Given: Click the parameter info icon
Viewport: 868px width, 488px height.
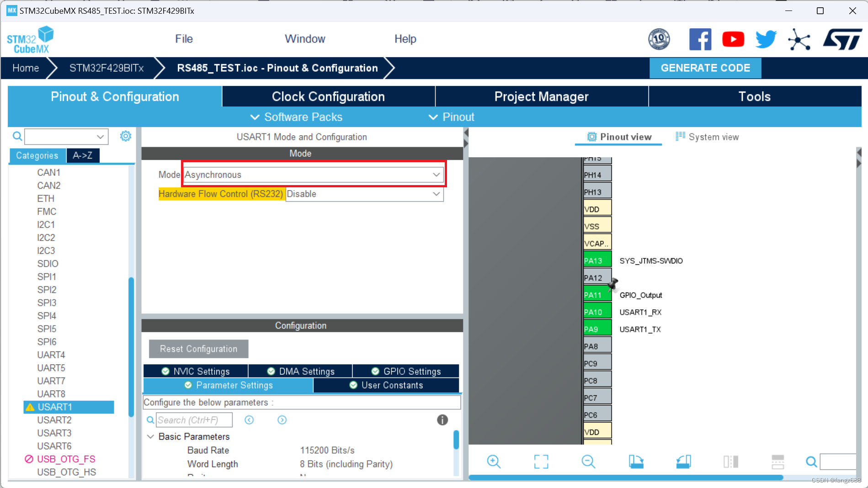Looking at the screenshot, I should [442, 420].
